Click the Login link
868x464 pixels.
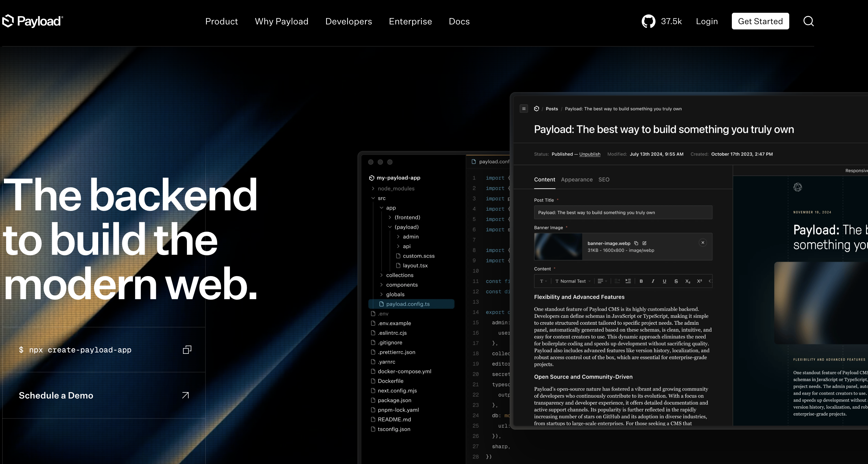pos(707,21)
